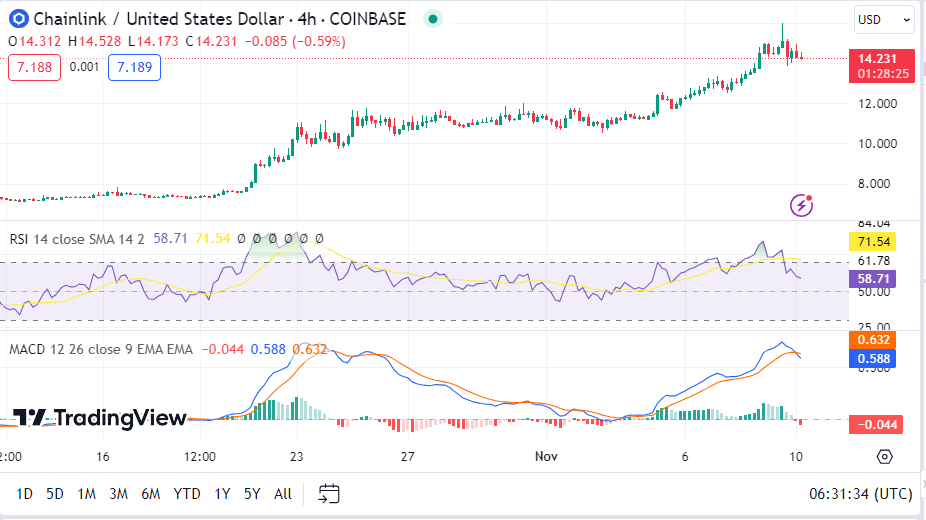Click the blue 7.189 buy price button
This screenshot has height=520, width=926.
coord(134,67)
